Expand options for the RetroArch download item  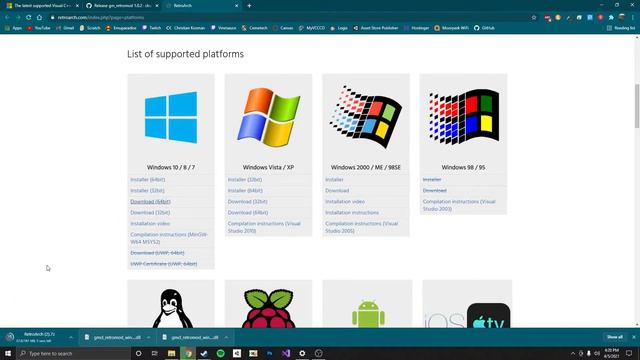coord(71,338)
